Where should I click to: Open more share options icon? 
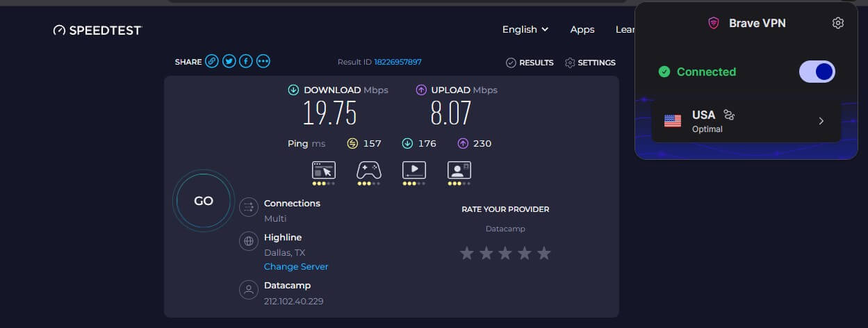click(263, 62)
